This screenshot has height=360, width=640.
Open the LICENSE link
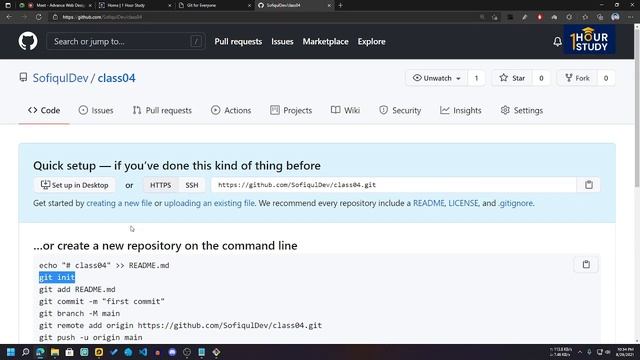(463, 203)
